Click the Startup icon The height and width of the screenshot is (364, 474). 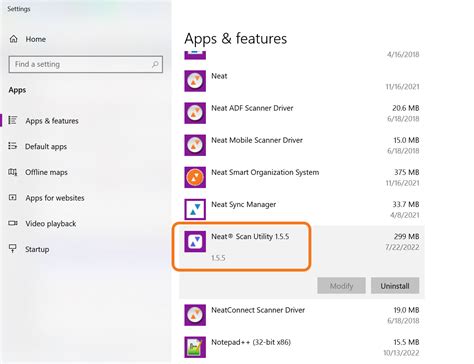tap(13, 249)
